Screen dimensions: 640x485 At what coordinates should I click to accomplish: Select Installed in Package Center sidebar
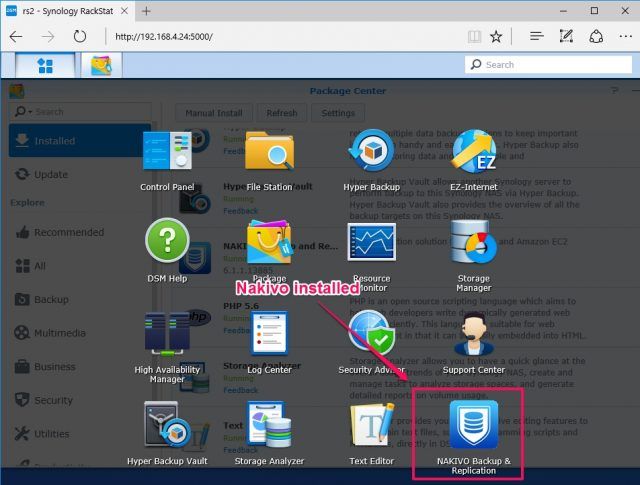click(80, 141)
